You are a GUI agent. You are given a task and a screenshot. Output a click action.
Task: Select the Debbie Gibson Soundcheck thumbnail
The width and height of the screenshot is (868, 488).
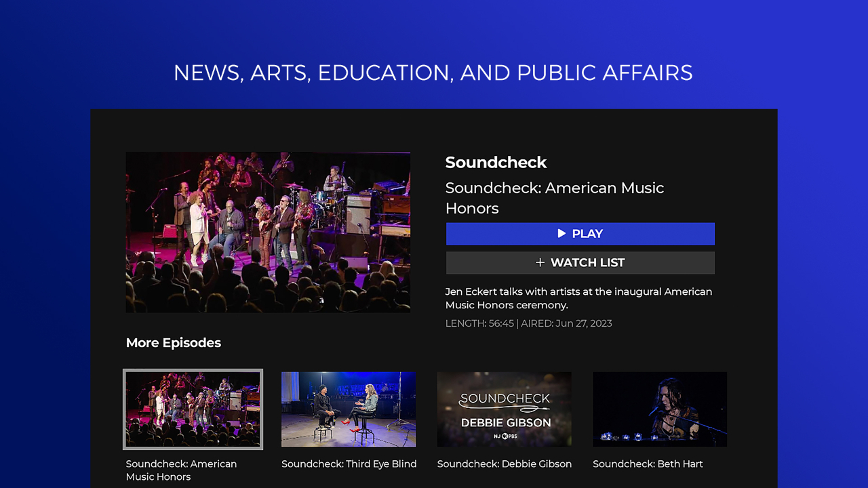(x=505, y=409)
